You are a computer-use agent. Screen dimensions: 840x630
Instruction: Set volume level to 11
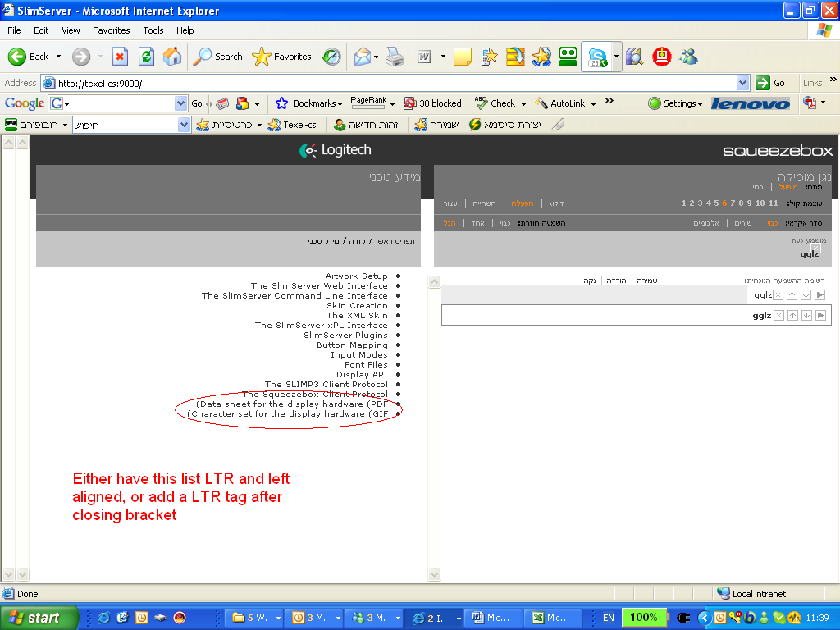point(774,203)
